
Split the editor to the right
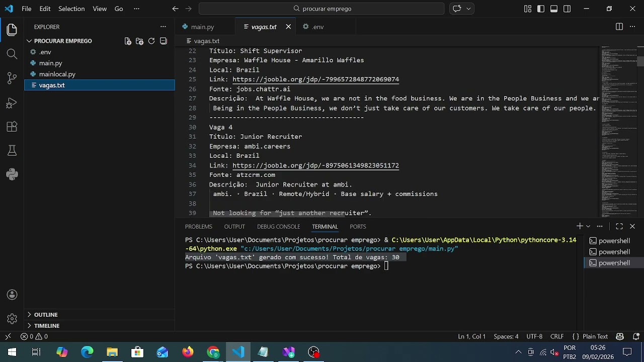coord(619,27)
